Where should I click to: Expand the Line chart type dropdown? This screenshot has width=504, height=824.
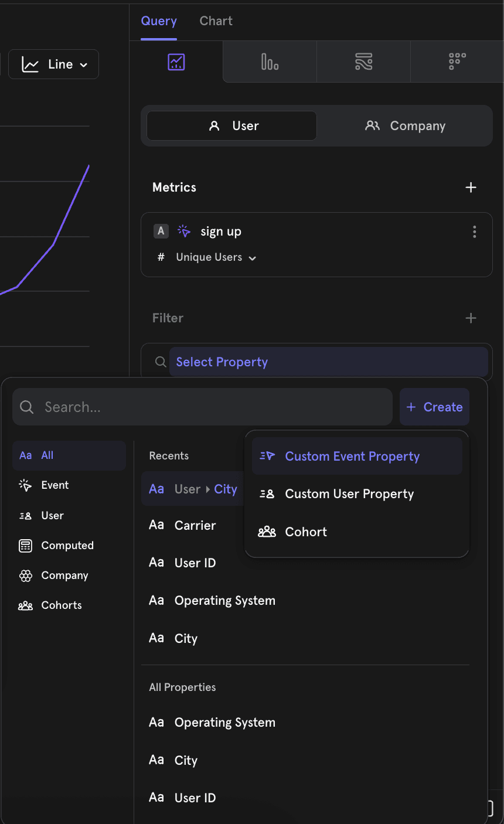[x=53, y=64]
